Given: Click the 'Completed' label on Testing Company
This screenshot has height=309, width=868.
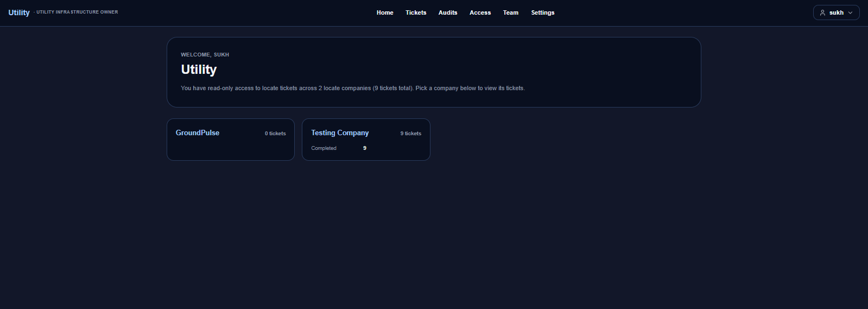Looking at the screenshot, I should point(324,148).
